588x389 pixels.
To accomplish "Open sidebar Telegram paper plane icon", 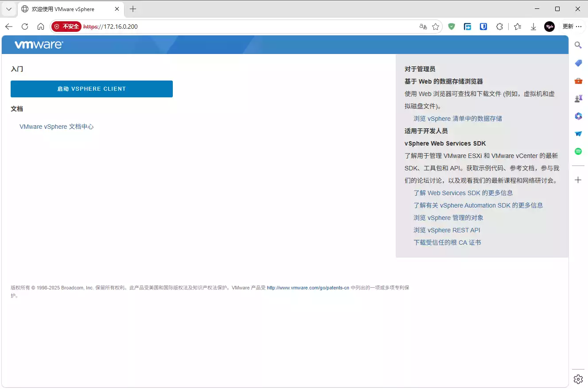I will (x=578, y=134).
